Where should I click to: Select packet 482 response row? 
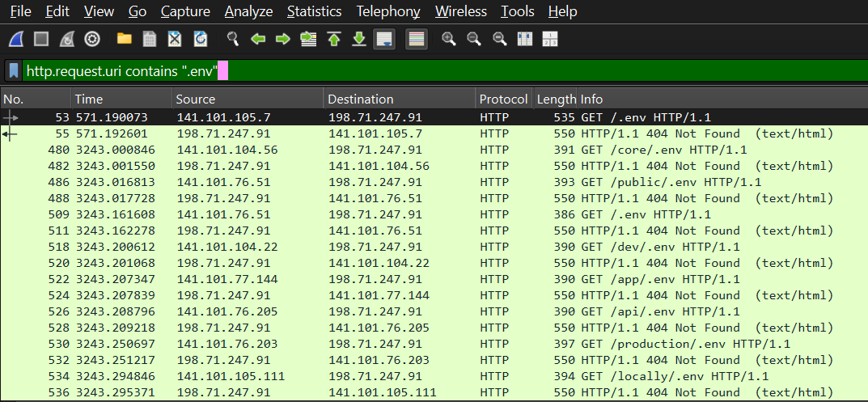point(434,166)
